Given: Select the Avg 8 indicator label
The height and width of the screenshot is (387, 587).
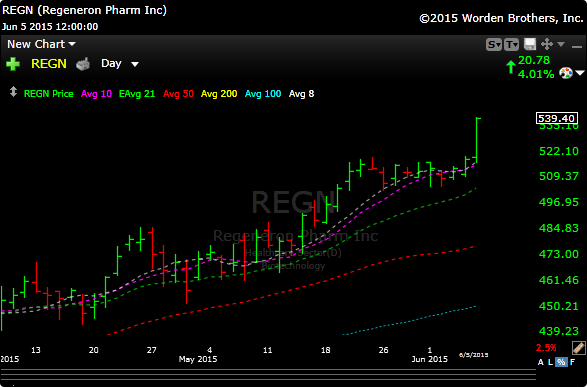Looking at the screenshot, I should click(301, 94).
